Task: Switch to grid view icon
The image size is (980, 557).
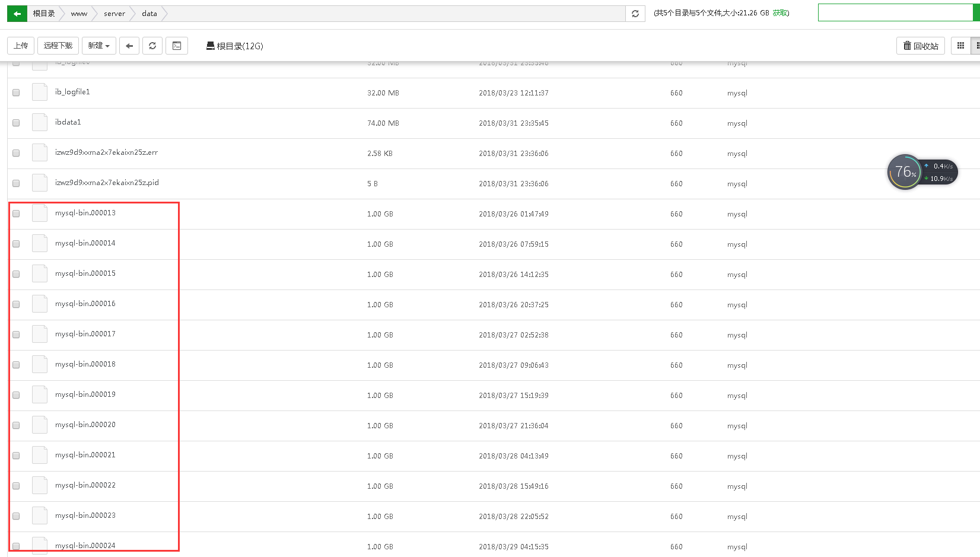Action: [x=960, y=46]
